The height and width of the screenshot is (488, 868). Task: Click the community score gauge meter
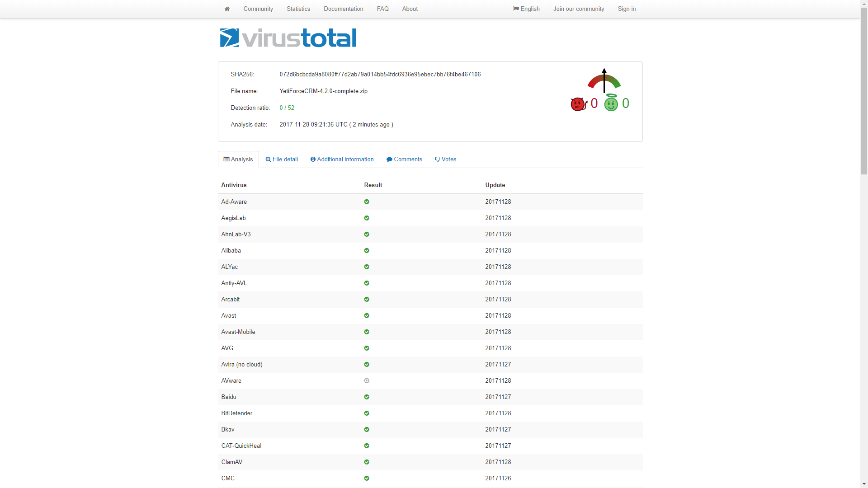[x=604, y=80]
